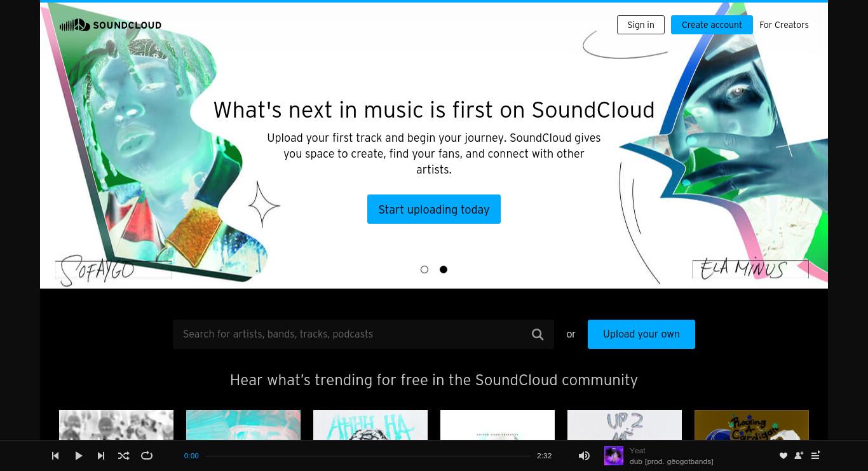Open the For Creators link
868x471 pixels.
point(784,25)
